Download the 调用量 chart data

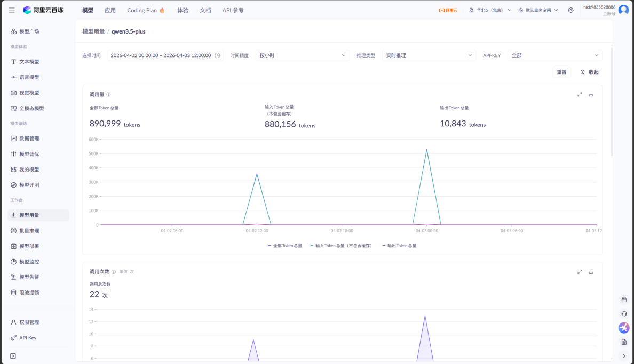pos(591,94)
